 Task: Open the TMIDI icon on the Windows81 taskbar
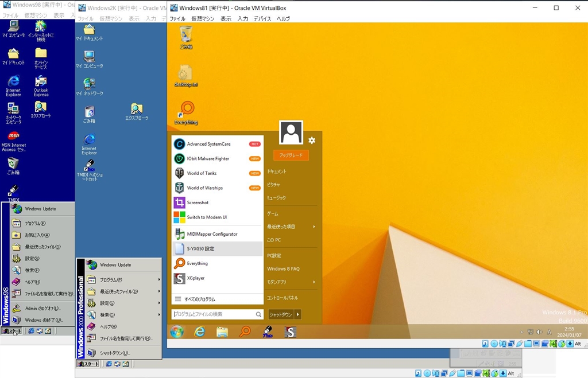coord(268,332)
